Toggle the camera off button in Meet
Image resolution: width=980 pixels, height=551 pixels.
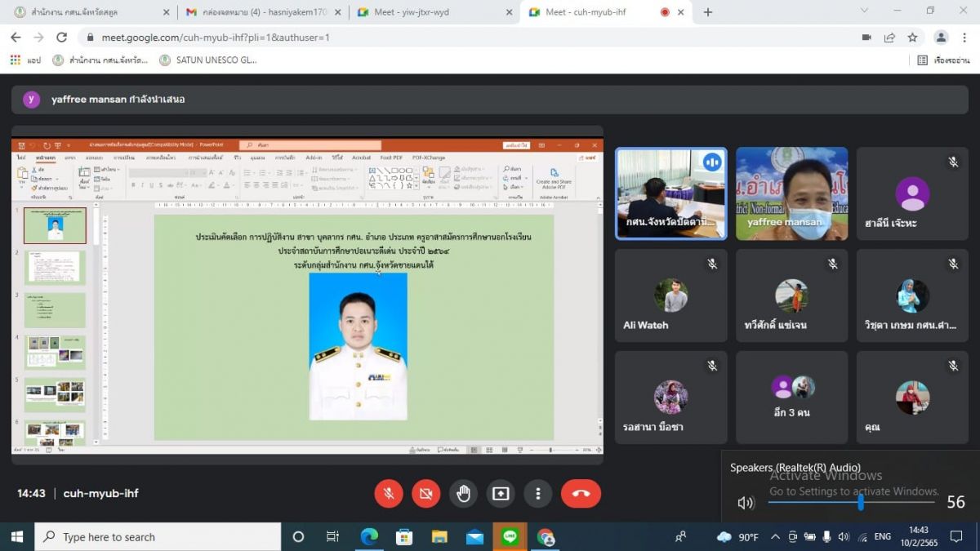pyautogui.click(x=425, y=494)
